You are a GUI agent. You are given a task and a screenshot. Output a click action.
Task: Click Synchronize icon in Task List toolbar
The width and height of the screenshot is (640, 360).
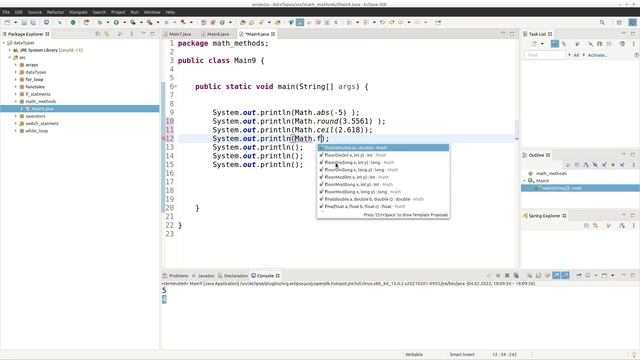(x=622, y=44)
